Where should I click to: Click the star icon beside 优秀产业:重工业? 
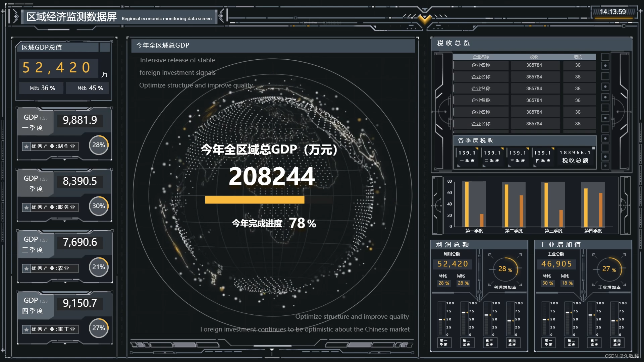26,329
